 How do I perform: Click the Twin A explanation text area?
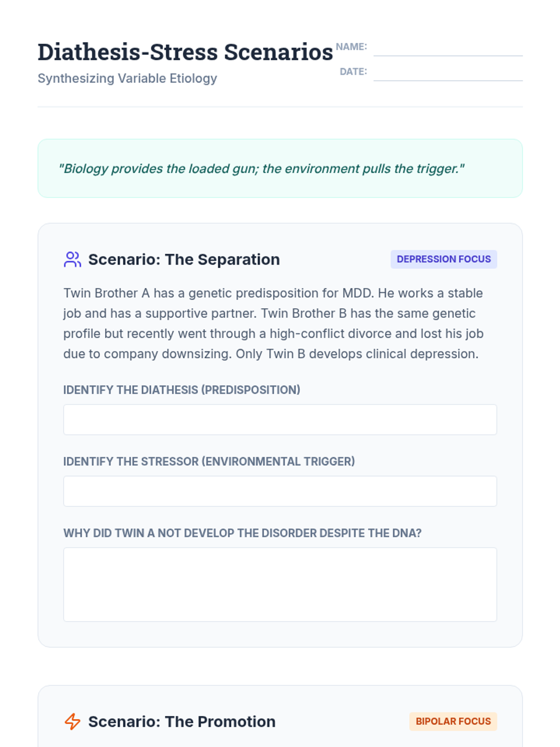(280, 584)
